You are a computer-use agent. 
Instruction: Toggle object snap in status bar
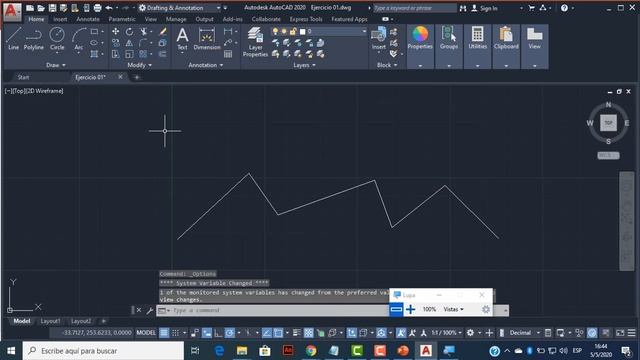pos(278,333)
